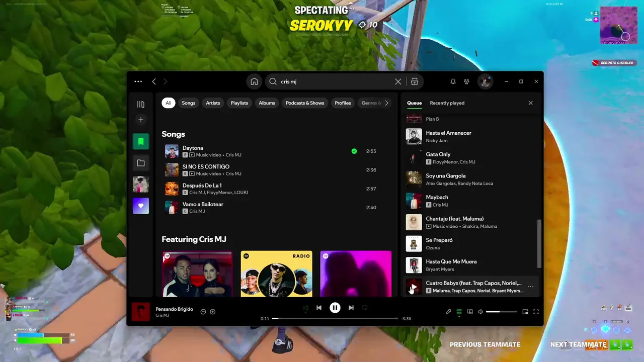This screenshot has width=644, height=362.
Task: Filter results by Albums
Action: tap(267, 103)
